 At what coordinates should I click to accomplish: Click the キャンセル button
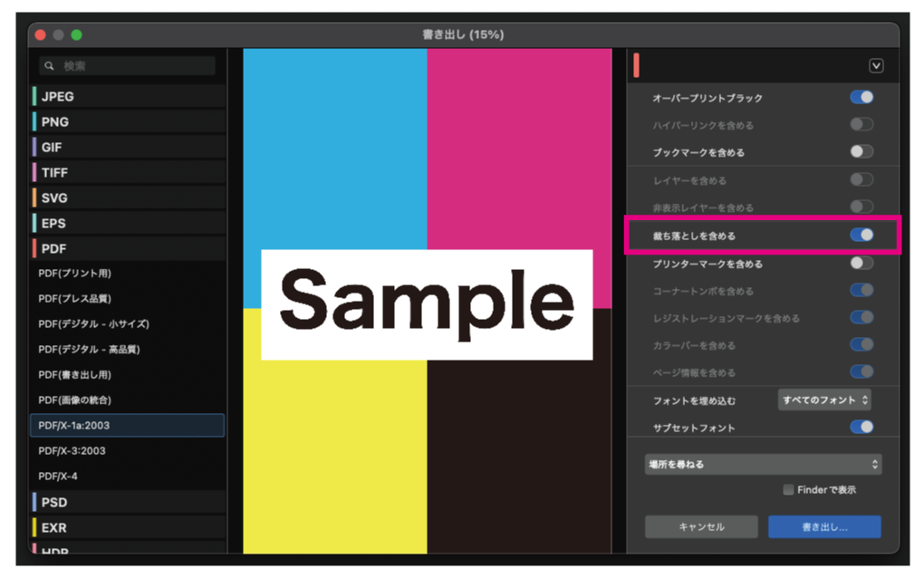700,526
